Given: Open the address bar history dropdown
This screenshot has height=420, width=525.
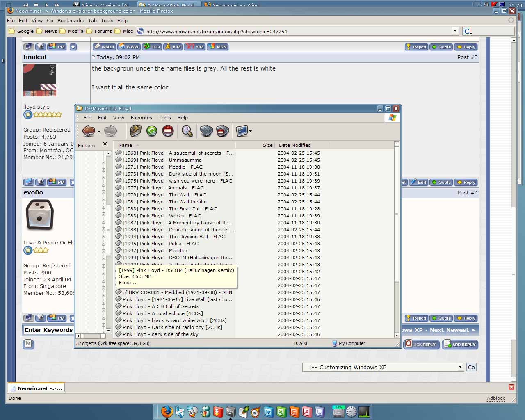Looking at the screenshot, I should (455, 31).
